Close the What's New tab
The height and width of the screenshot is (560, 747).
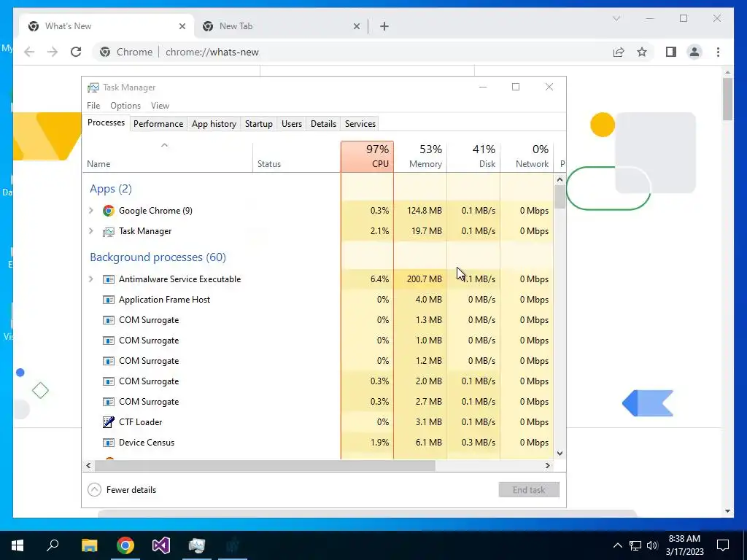click(182, 26)
